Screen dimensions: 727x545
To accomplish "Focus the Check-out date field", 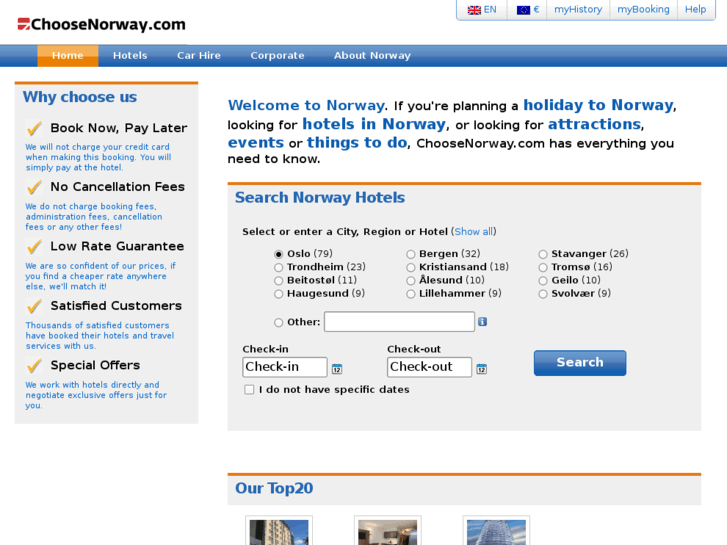I will (x=429, y=367).
